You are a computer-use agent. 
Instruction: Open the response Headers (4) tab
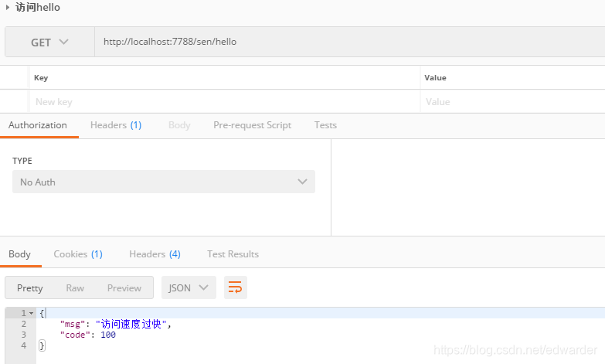pos(155,254)
